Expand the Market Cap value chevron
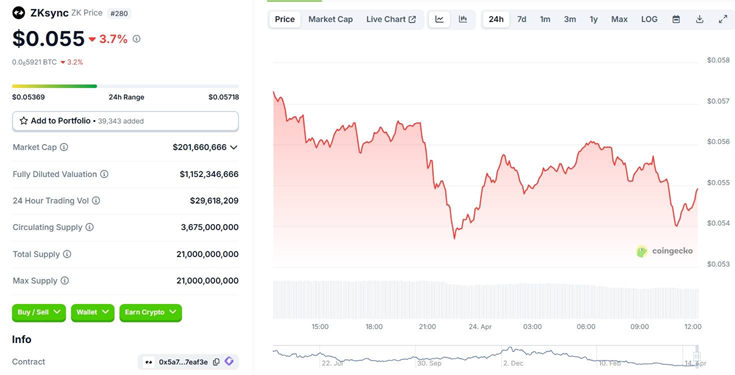Screen dimensions: 735x375 point(234,147)
